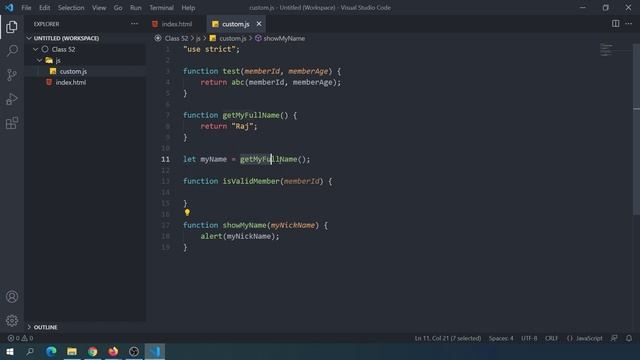Viewport: 640px width, 360px height.
Task: Select custom.js in the Explorer tree
Action: [x=73, y=71]
